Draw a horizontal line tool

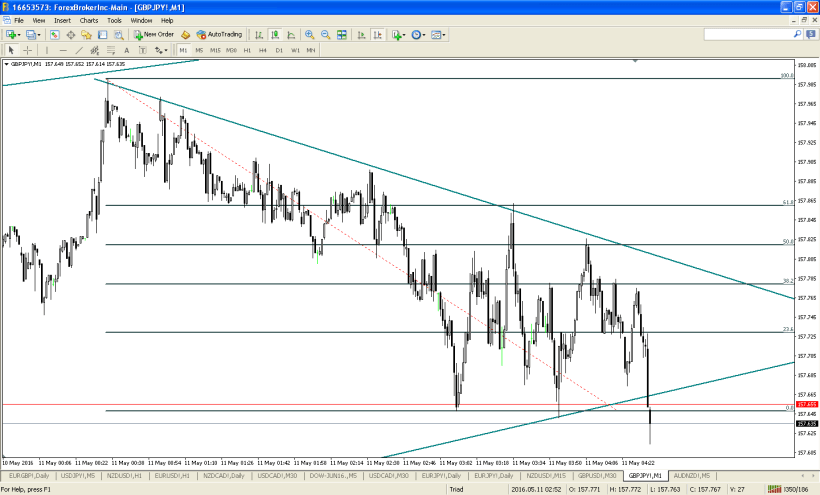coord(63,50)
